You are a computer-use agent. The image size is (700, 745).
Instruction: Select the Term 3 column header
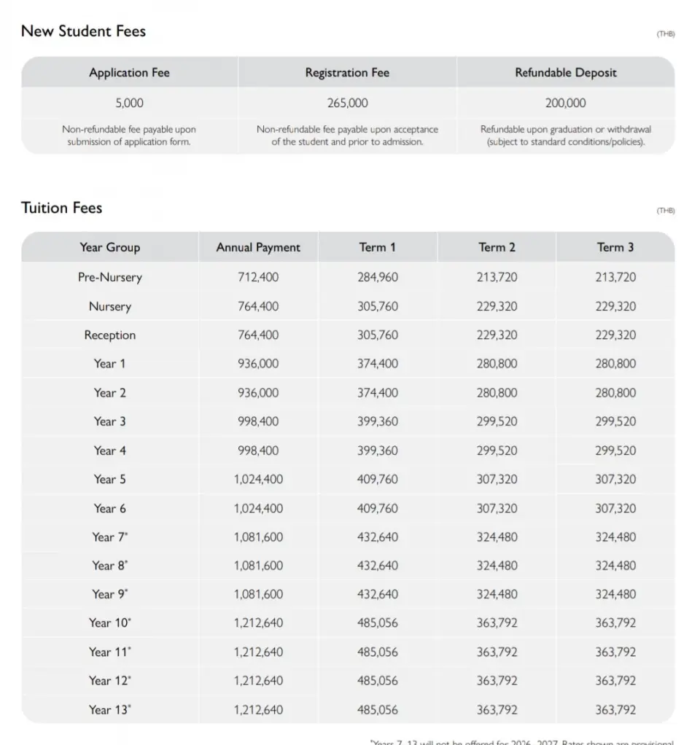tap(615, 247)
